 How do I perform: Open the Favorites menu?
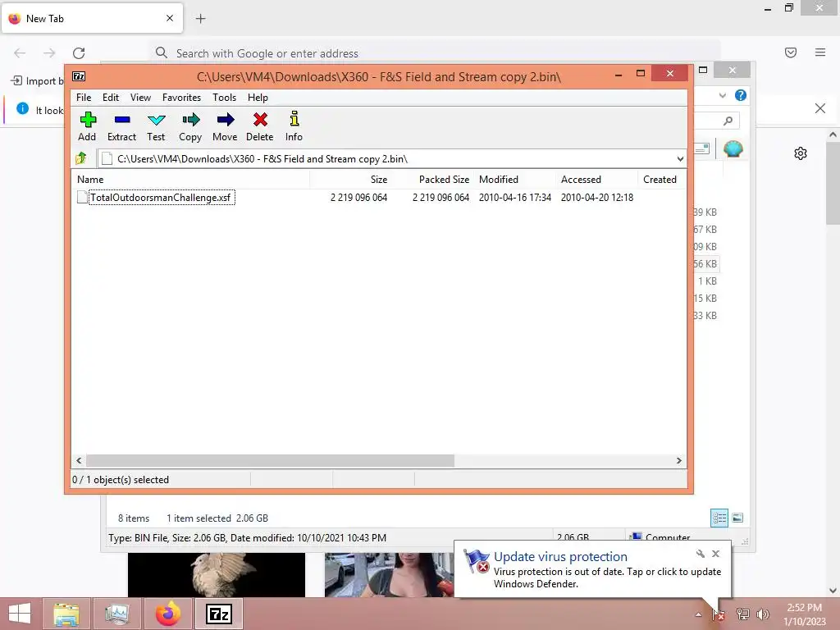(x=181, y=98)
